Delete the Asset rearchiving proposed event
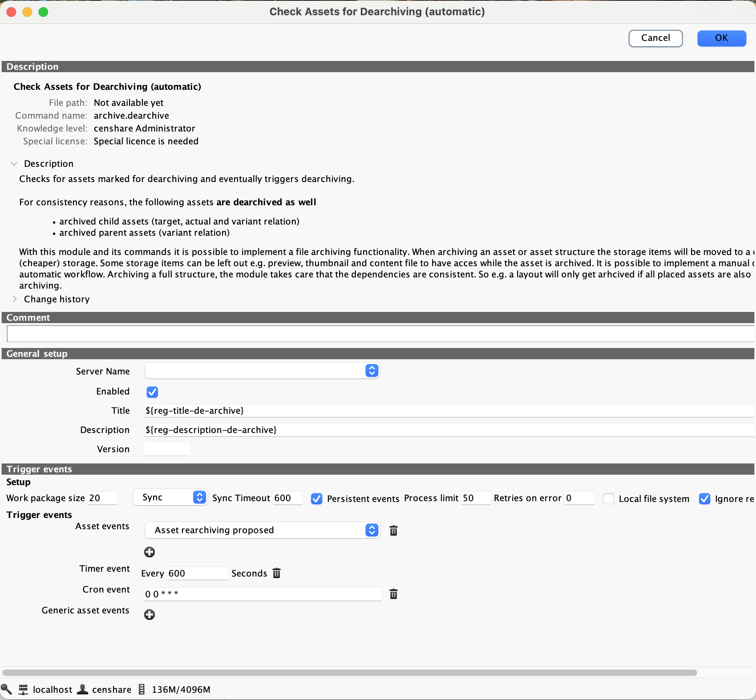This screenshot has height=700, width=756. tap(394, 530)
